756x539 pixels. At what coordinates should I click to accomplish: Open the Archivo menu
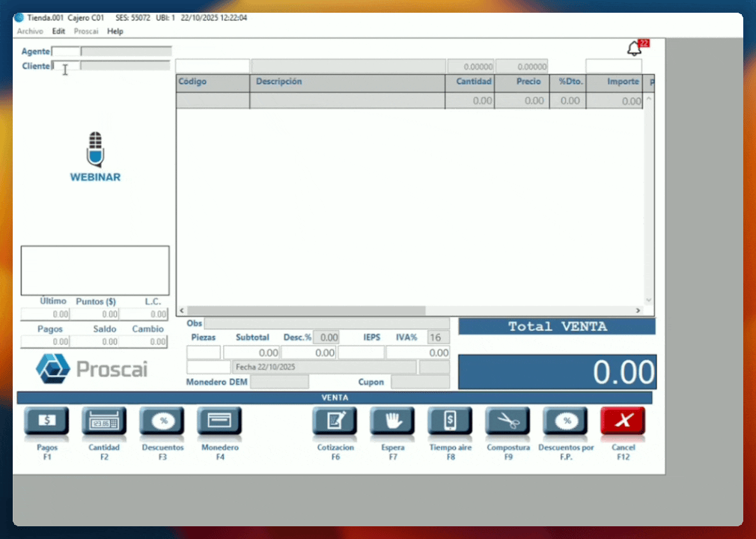30,31
